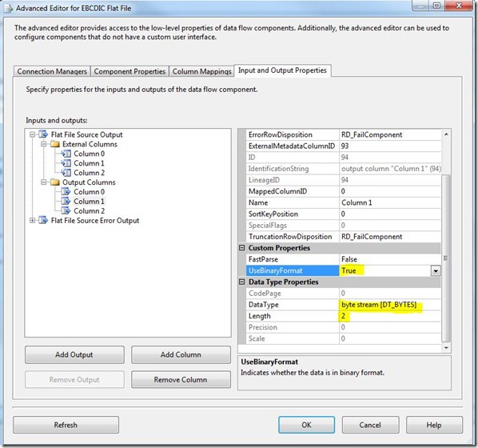The height and width of the screenshot is (448, 478).
Task: Select the external Column 2 icon
Action: [x=66, y=173]
